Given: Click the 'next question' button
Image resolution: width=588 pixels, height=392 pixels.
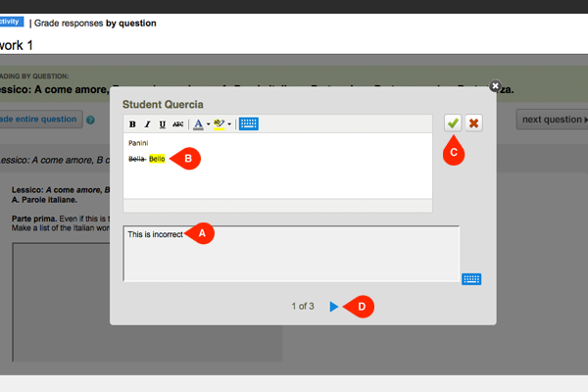Looking at the screenshot, I should point(552,120).
